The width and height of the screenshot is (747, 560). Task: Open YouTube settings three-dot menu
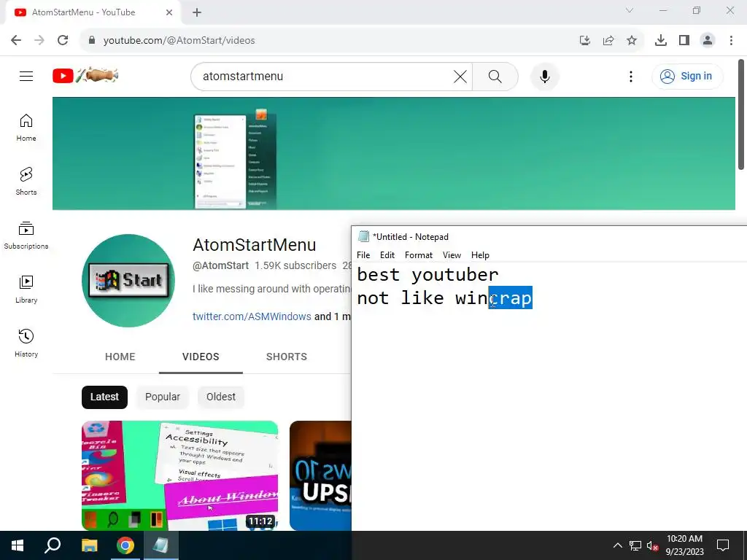pyautogui.click(x=631, y=76)
